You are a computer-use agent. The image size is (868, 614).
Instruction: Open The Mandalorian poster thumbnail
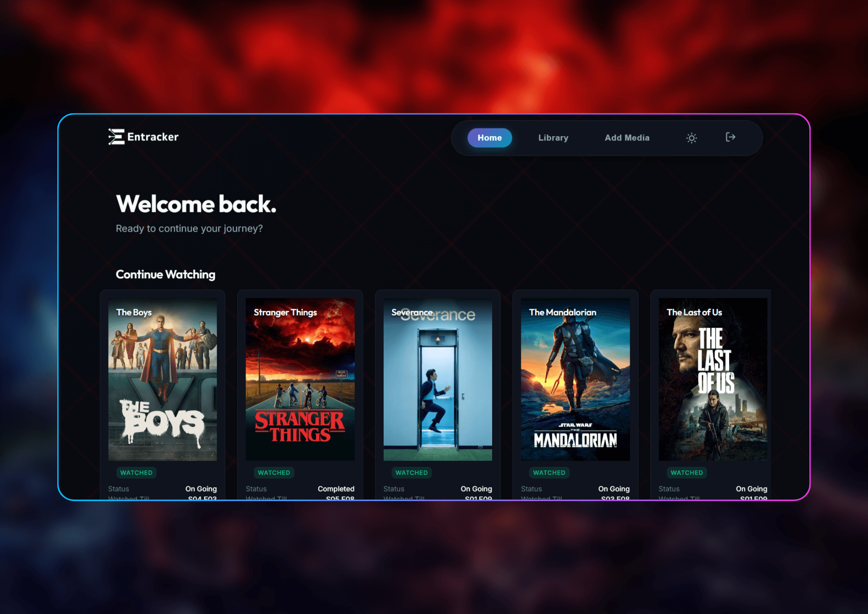point(575,379)
